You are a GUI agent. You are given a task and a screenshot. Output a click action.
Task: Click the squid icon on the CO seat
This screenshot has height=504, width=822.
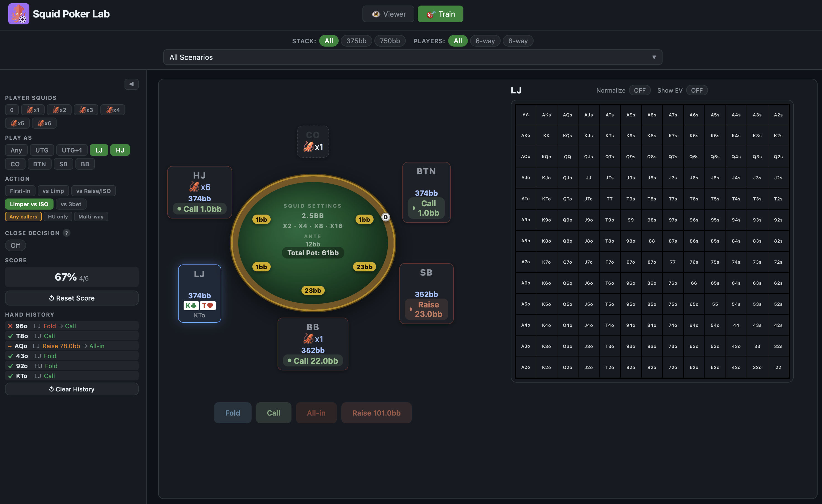coord(309,146)
